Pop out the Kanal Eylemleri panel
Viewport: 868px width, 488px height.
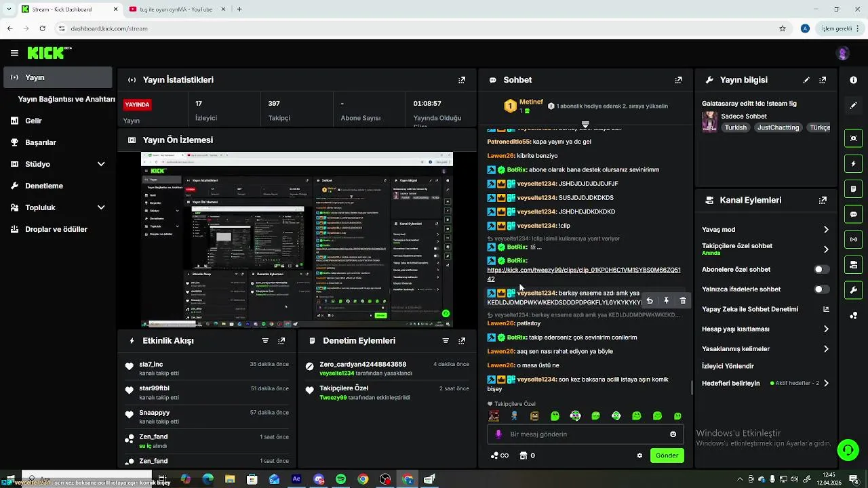click(823, 201)
